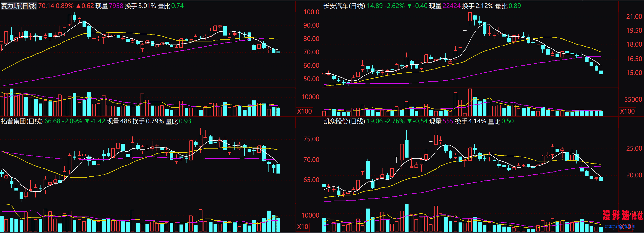Click the 21.00 price axis label
Screen dimensions: 644x233
(634, 16)
